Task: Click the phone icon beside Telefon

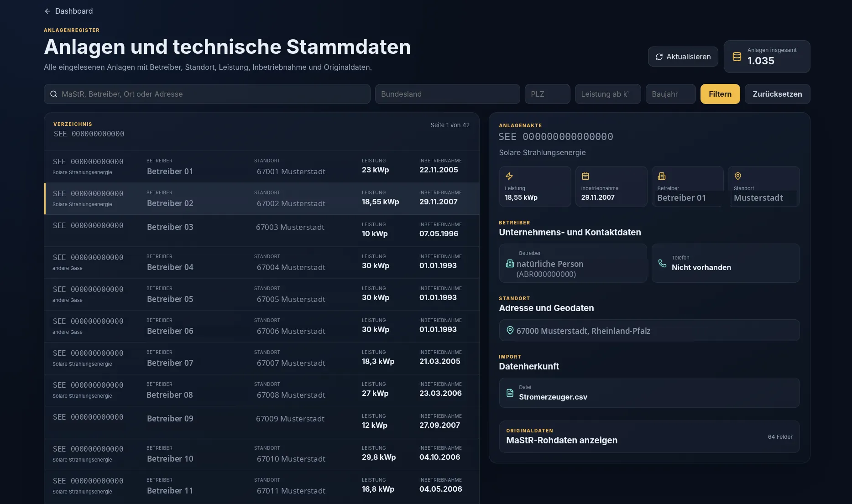Action: [x=662, y=263]
